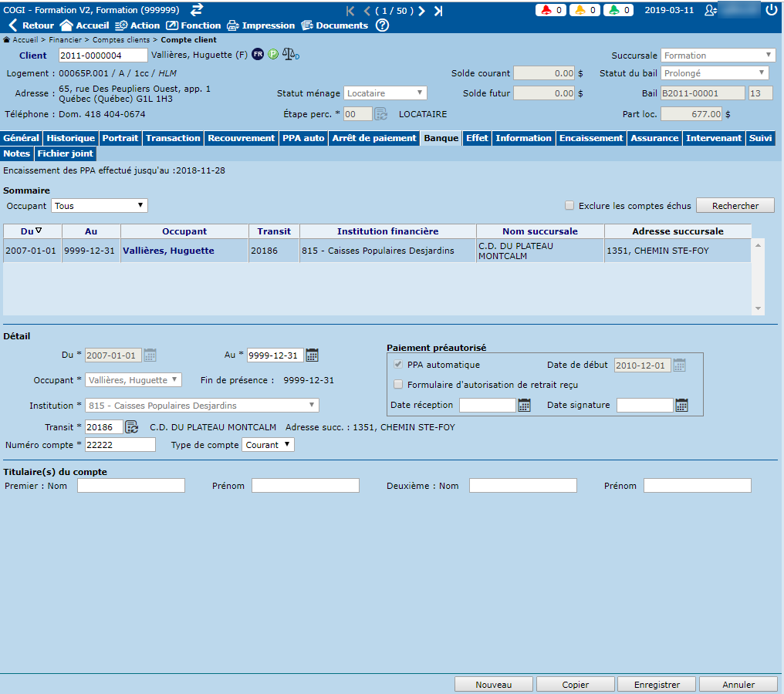Expand the Occupant Tous dropdown
Viewport: 784px width, 694px height.
pos(99,206)
